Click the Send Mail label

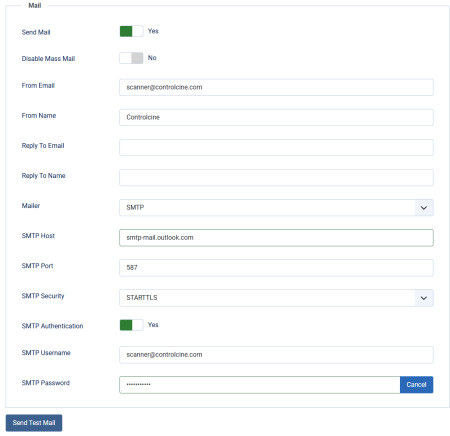click(x=36, y=32)
